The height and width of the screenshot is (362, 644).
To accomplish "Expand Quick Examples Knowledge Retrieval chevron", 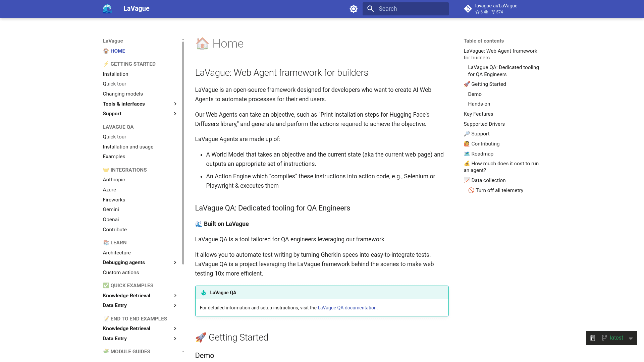I will pos(175,296).
